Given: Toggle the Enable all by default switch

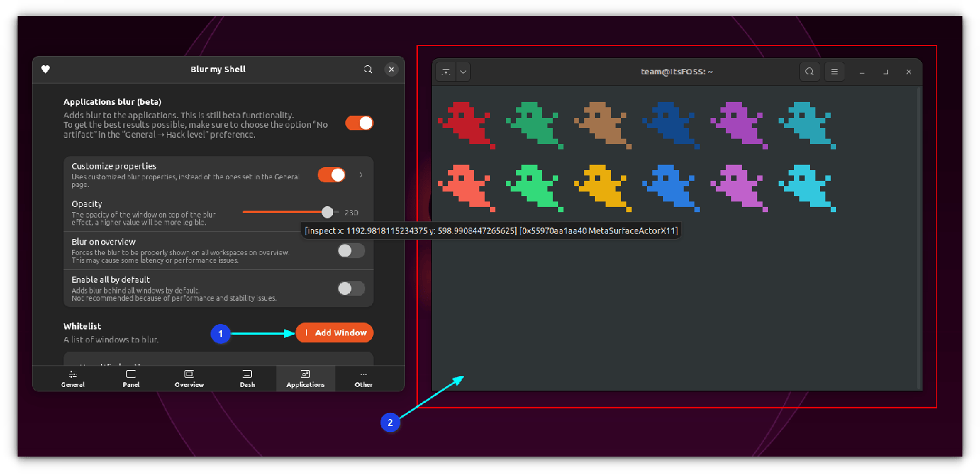Looking at the screenshot, I should point(351,288).
